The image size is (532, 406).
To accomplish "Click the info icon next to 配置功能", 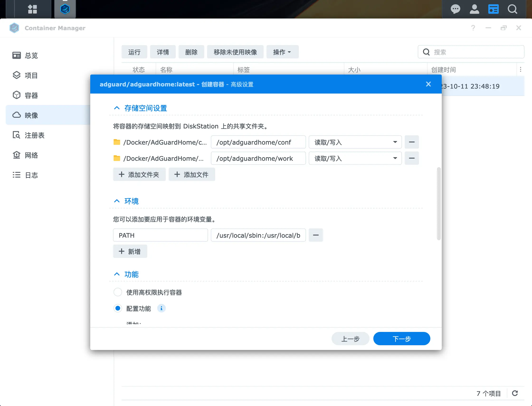I will click(x=161, y=308).
